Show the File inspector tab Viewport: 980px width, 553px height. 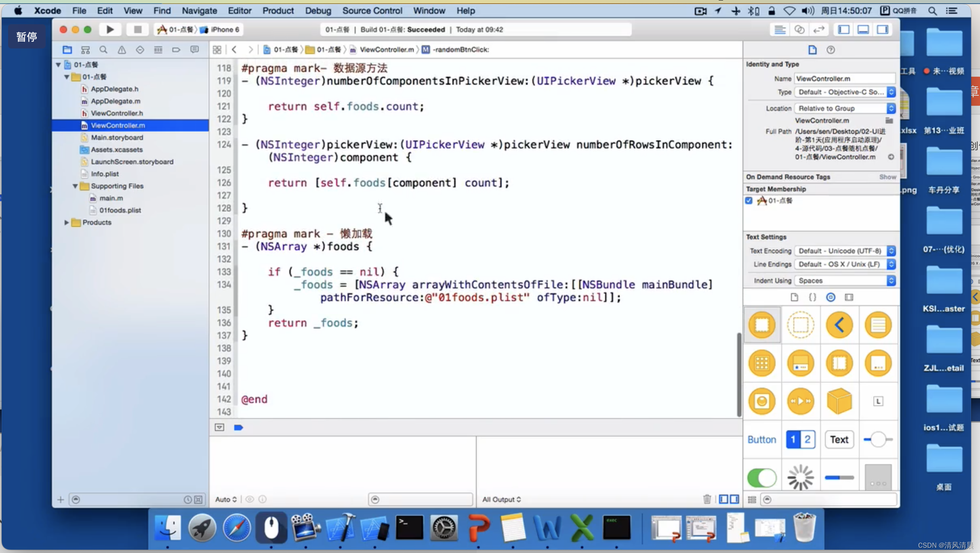tap(812, 50)
